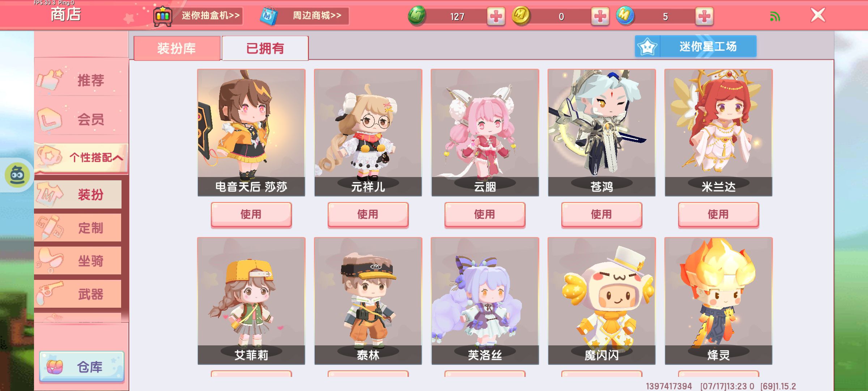
Task: Open the 会员 membership section
Action: click(x=82, y=119)
